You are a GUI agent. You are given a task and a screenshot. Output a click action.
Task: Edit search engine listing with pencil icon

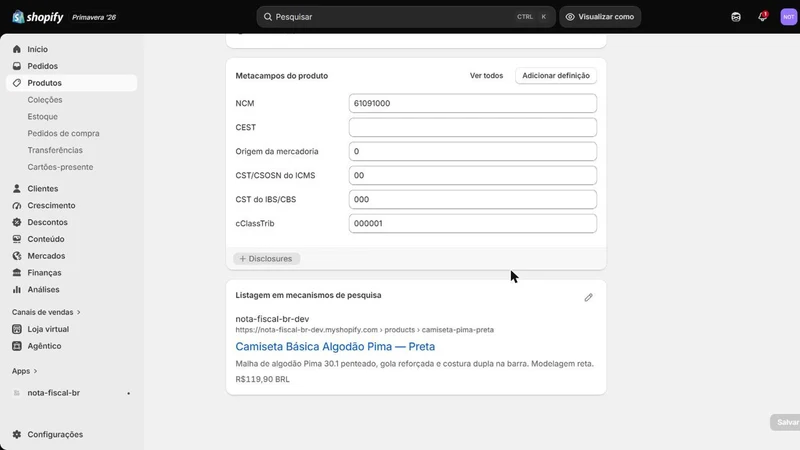click(x=588, y=297)
